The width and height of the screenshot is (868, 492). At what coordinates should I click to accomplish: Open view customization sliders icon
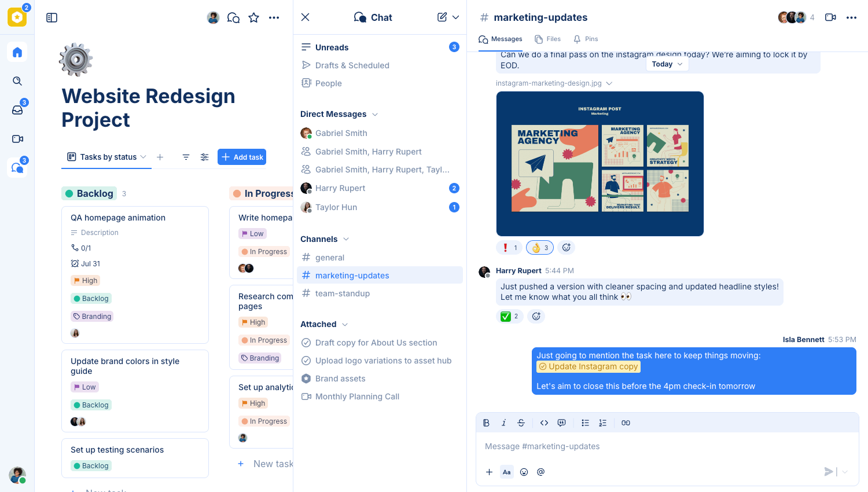pos(204,157)
